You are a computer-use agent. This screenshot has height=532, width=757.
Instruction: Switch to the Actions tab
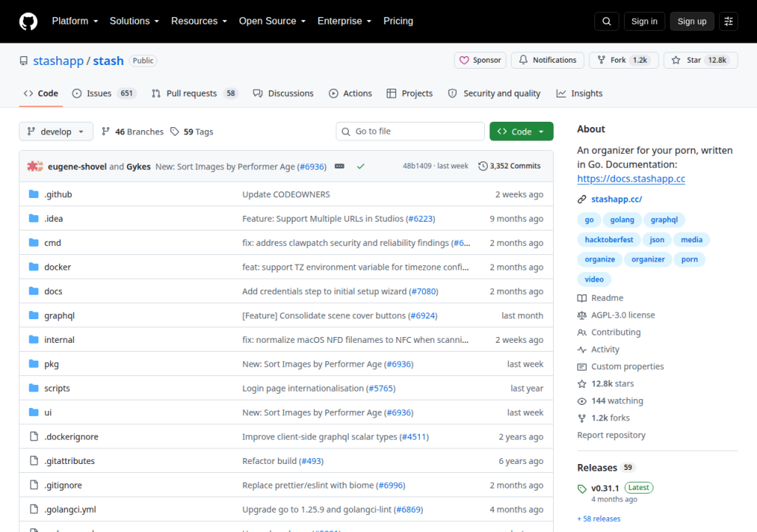tap(350, 94)
